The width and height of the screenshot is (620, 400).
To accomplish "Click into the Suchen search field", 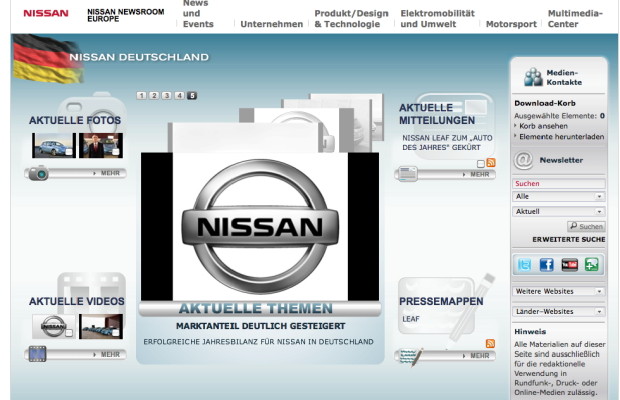I will pos(559,183).
